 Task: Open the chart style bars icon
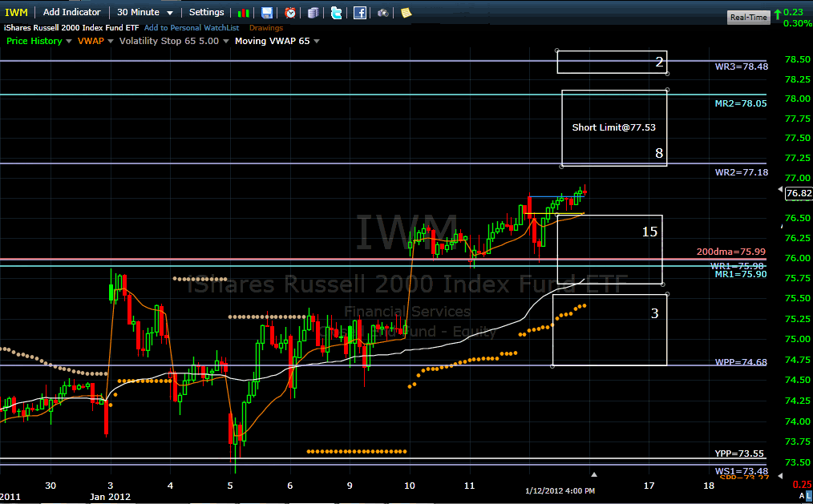click(243, 13)
